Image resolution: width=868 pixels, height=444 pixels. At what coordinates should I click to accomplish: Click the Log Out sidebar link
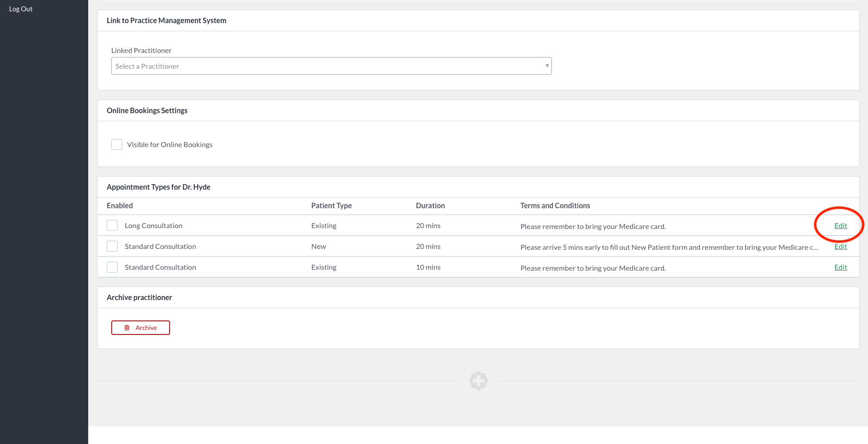click(21, 9)
